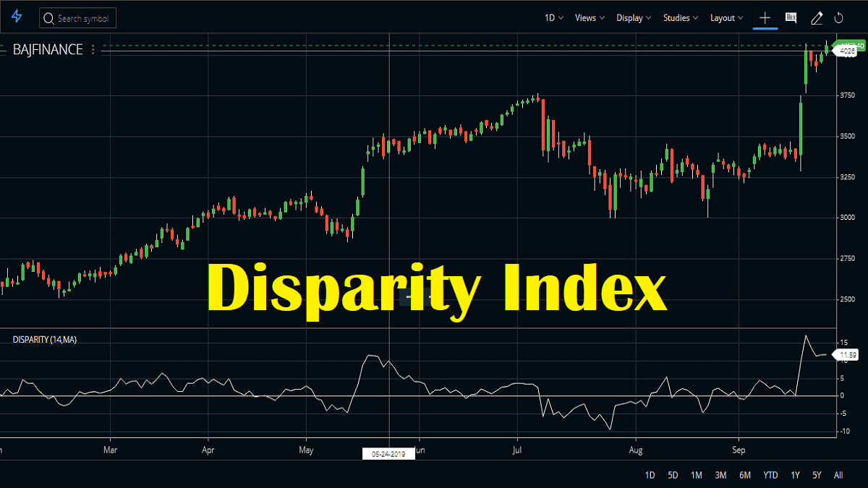Select the 5Y time range
The height and width of the screenshot is (488, 868).
[817, 475]
